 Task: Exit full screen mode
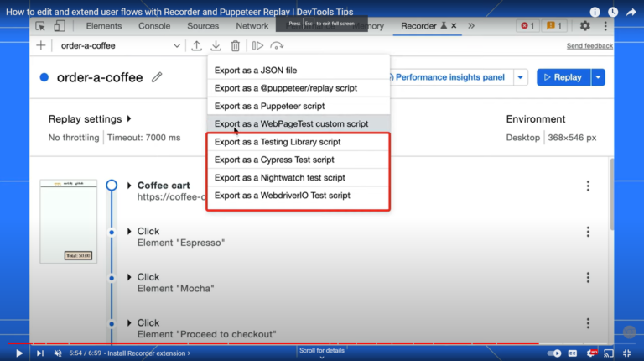point(626,353)
